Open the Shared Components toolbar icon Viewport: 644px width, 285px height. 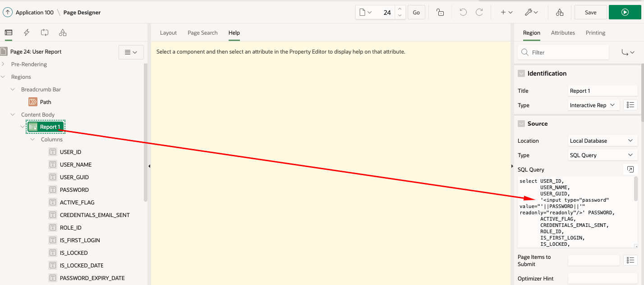coord(560,13)
